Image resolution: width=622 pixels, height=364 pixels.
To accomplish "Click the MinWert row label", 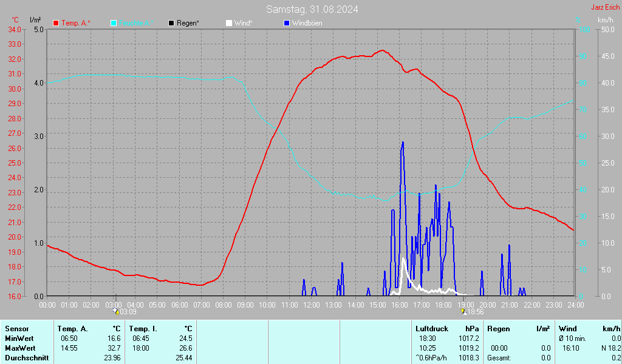I will coord(19,339).
